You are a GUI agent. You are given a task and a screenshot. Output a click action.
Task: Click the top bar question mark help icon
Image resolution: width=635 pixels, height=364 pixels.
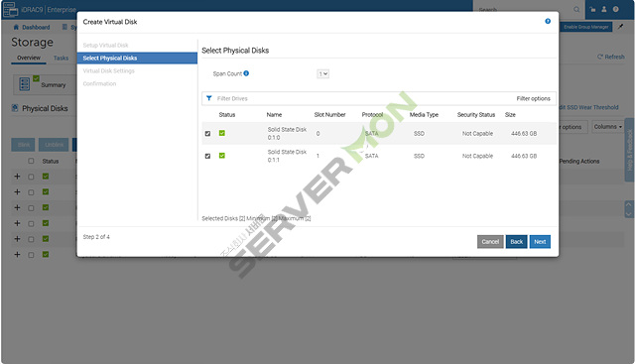tap(615, 9)
